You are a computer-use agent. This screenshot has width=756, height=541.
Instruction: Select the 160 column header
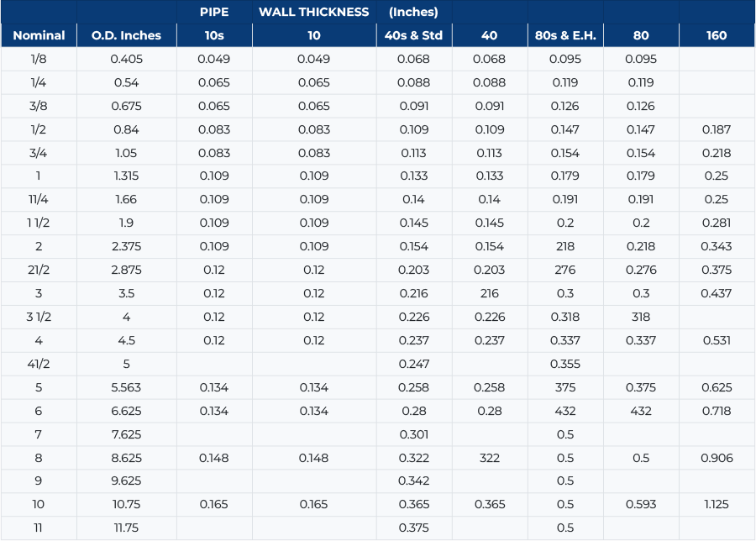pos(717,35)
